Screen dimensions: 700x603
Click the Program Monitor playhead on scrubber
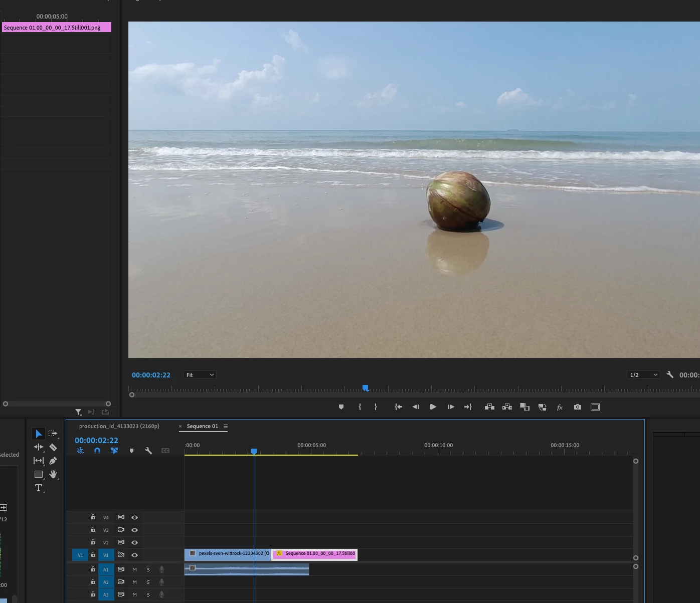pyautogui.click(x=366, y=388)
